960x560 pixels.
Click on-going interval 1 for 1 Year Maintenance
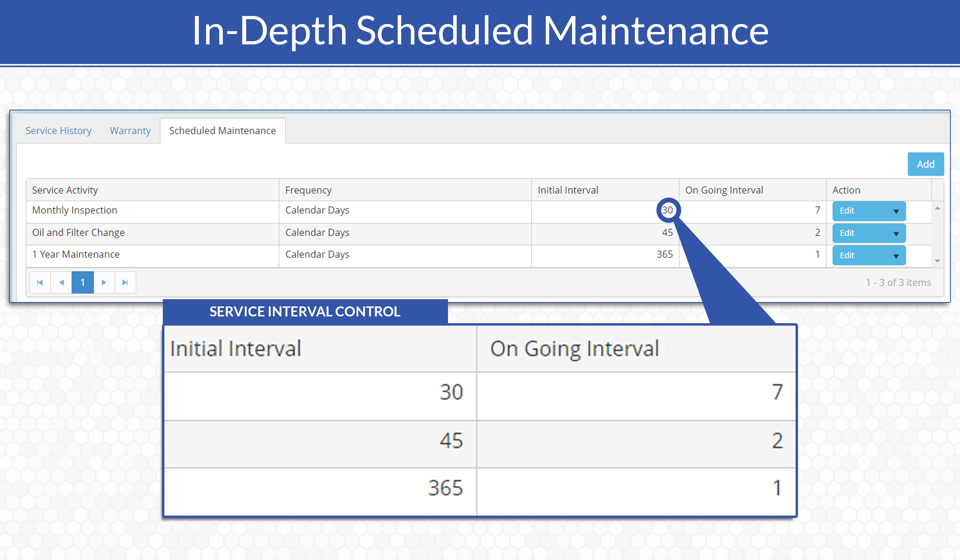(x=818, y=254)
